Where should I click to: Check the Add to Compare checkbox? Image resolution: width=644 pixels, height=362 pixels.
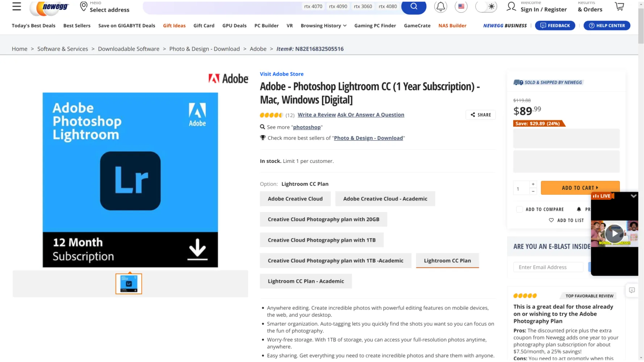[x=519, y=209]
